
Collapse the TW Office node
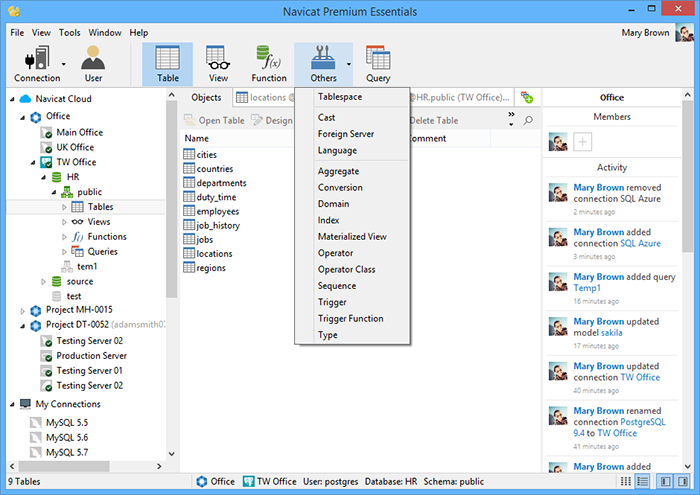(x=33, y=162)
